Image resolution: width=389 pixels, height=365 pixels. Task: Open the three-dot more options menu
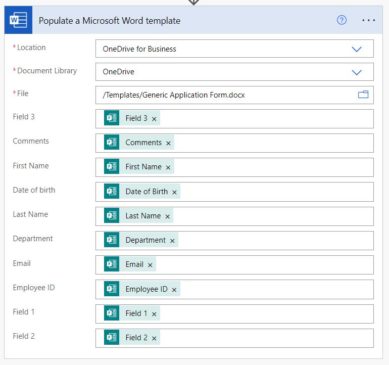click(368, 20)
